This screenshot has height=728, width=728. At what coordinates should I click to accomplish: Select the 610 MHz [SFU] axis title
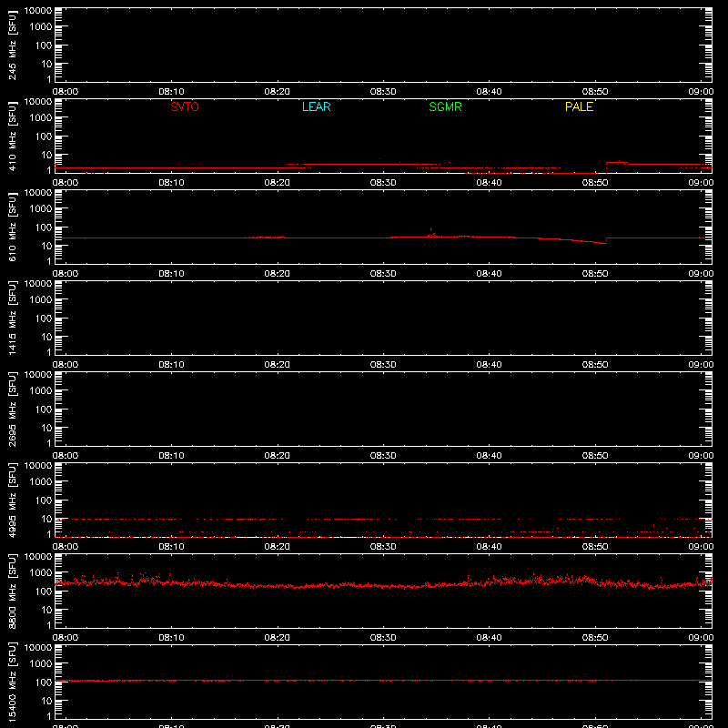[13, 227]
